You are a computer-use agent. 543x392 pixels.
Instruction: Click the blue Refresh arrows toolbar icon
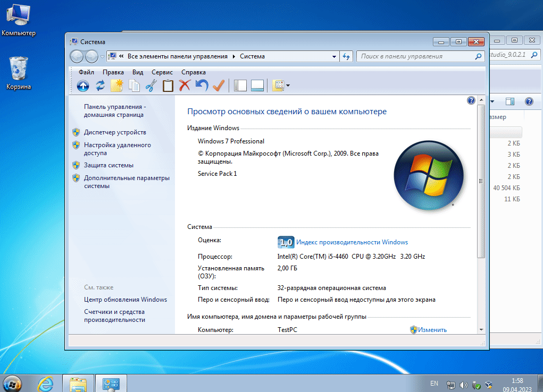(x=100, y=86)
